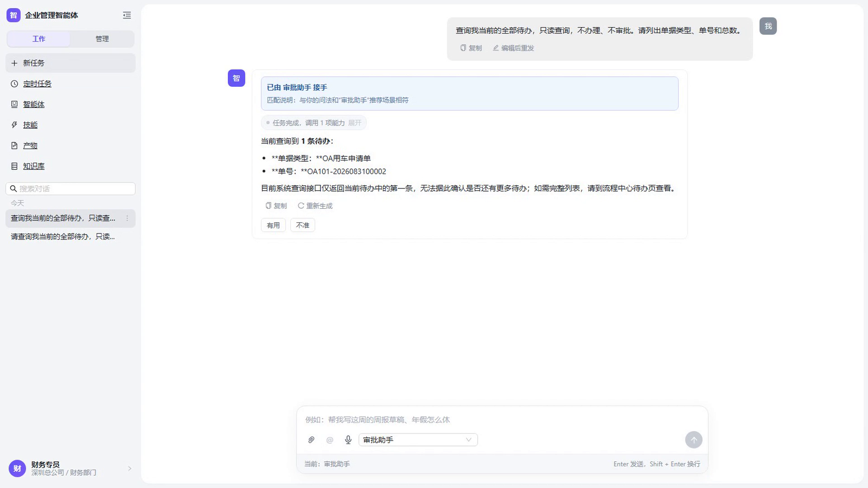
Task: Click the clock icon beside 定时任务
Action: click(14, 84)
